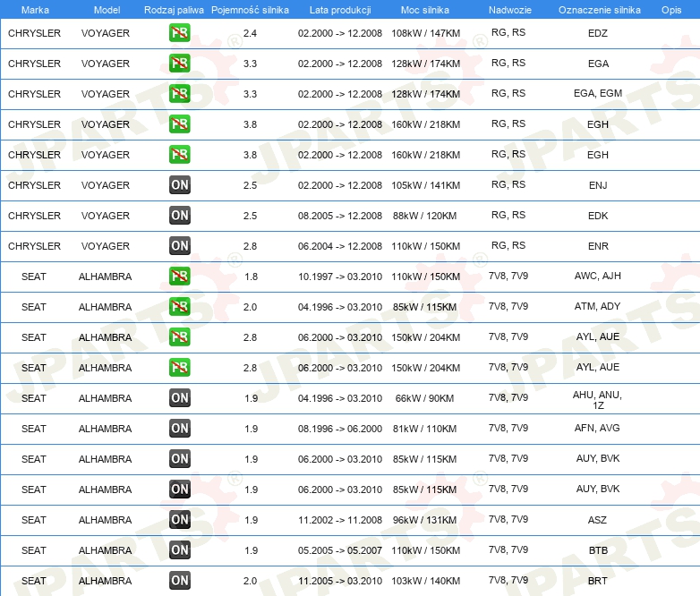Click the ON diesel icon in the ENR row
700x596 pixels.
click(x=179, y=245)
